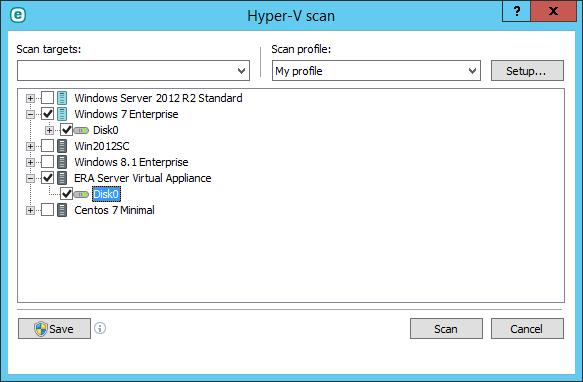Collapse the ERA Server Virtual Appliance node
The image size is (583, 382).
[30, 178]
